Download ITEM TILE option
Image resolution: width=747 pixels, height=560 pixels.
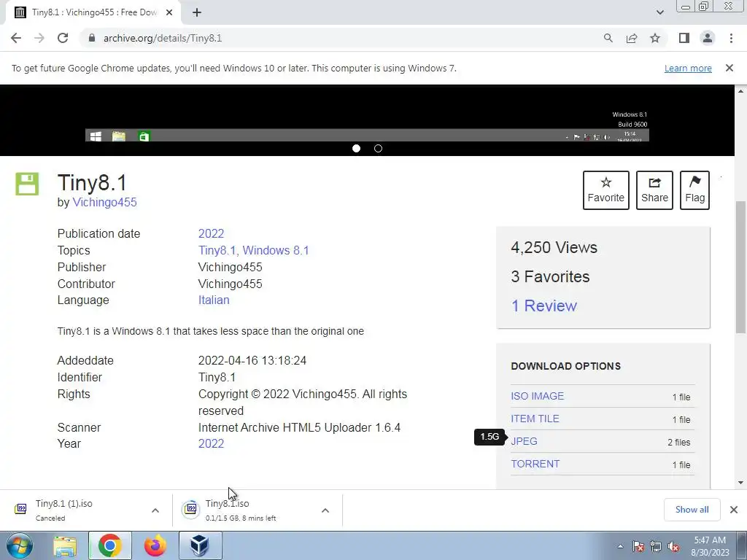click(535, 419)
